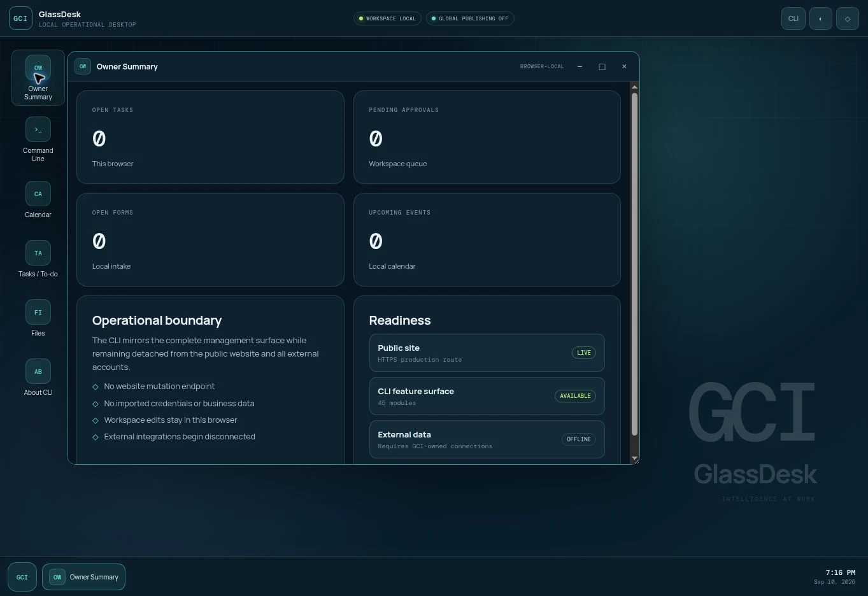Viewport: 868px width, 596px height.
Task: Click the Operational boundary heading
Action: [x=157, y=320]
